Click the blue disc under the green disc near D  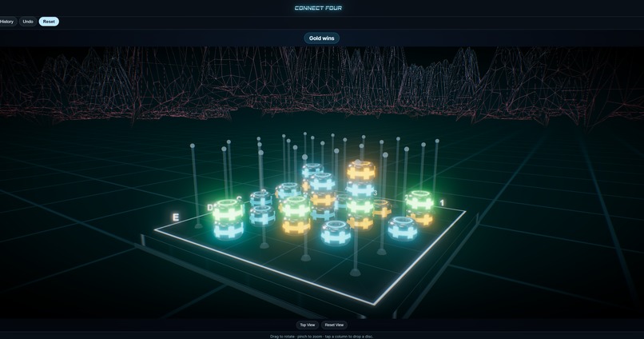(229, 230)
